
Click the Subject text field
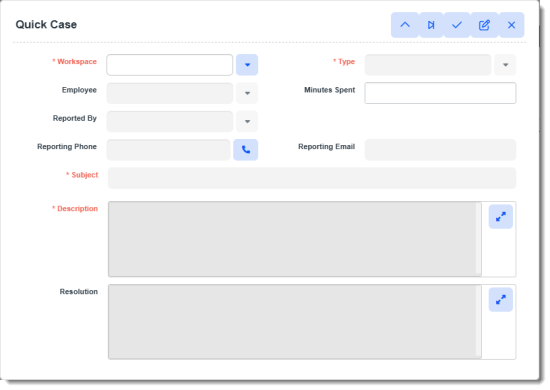click(312, 178)
